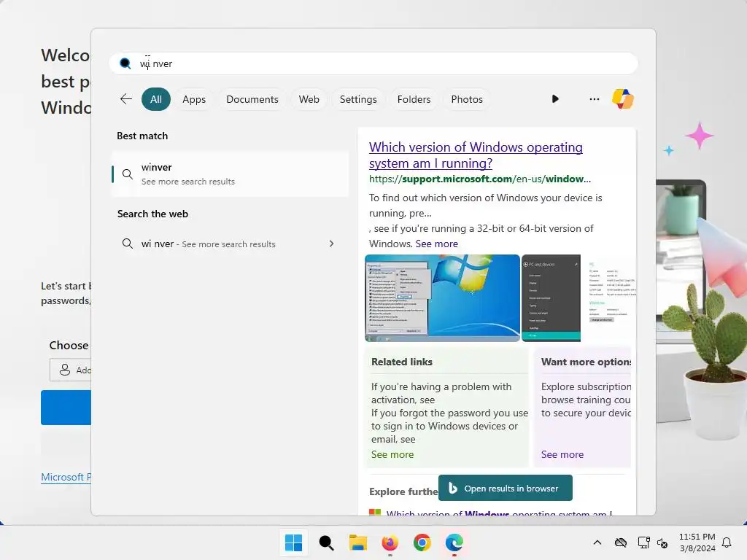The height and width of the screenshot is (560, 747).
Task: Open the notification bell icon
Action: 727,542
